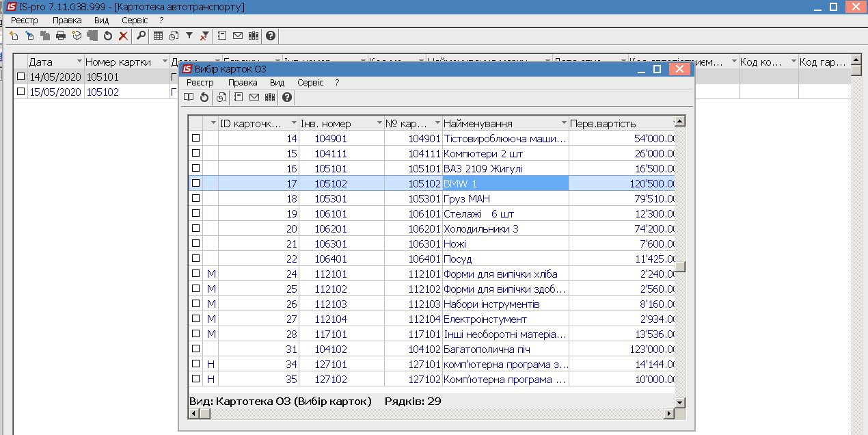868x435 pixels.
Task: Open the ? help menu in Вибір карток ОЗ
Action: [x=337, y=82]
